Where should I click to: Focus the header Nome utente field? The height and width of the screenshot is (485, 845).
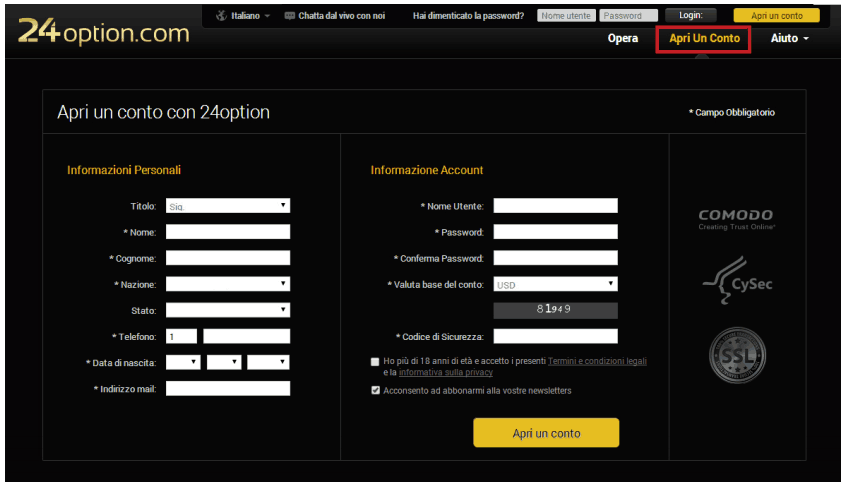tap(566, 16)
